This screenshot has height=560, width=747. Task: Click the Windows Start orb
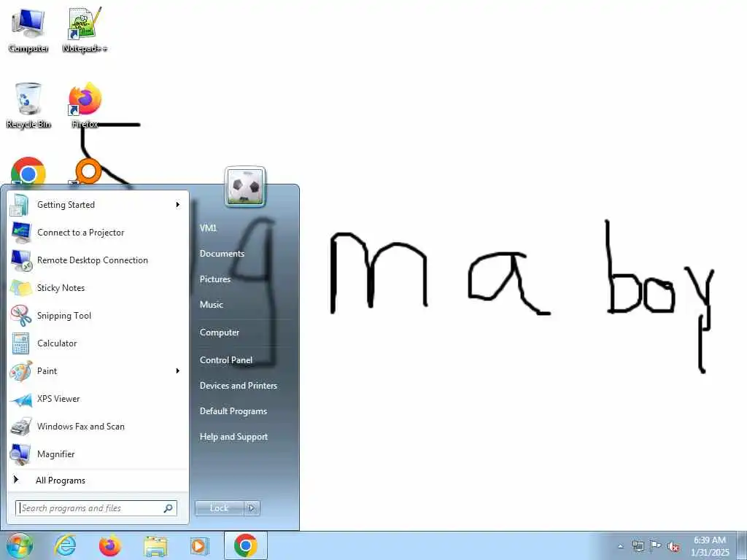(20, 545)
